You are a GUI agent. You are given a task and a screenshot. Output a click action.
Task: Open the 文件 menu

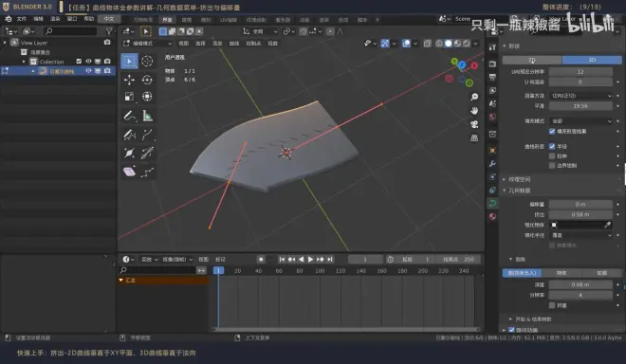point(21,19)
